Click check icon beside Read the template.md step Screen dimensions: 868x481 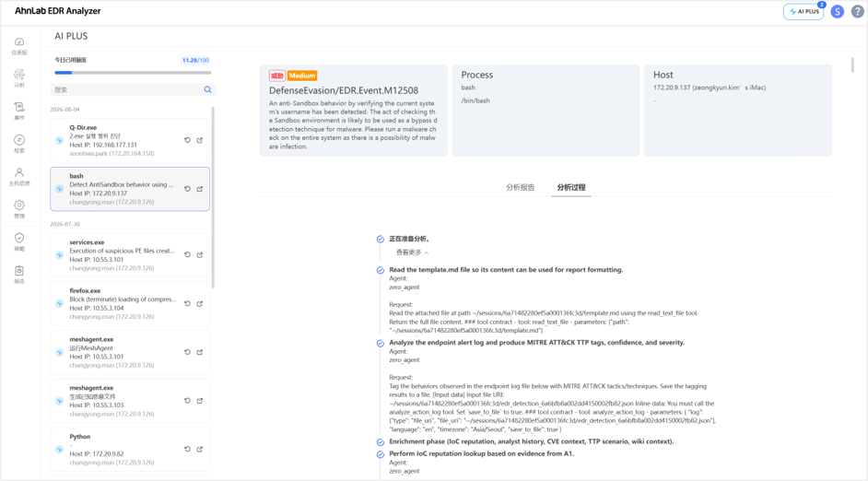(381, 270)
